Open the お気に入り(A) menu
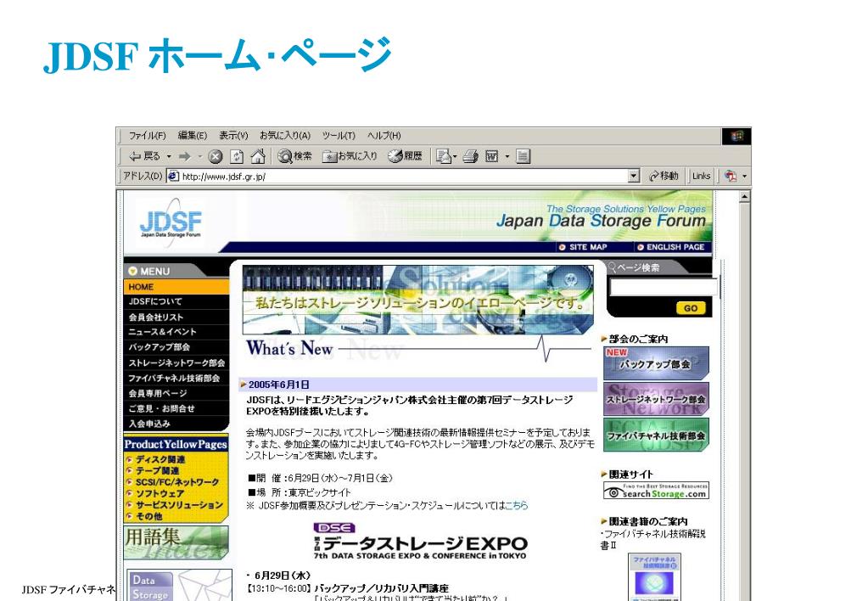 click(x=285, y=136)
